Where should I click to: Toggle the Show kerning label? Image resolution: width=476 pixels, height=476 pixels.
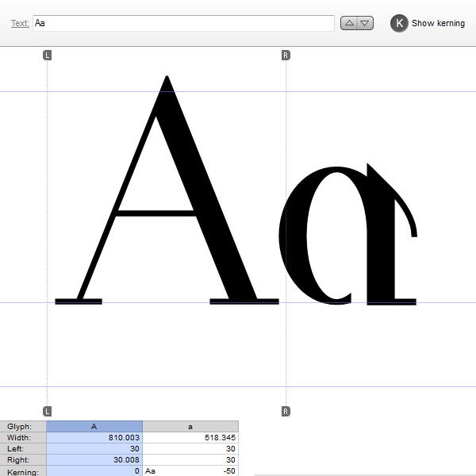pos(438,23)
